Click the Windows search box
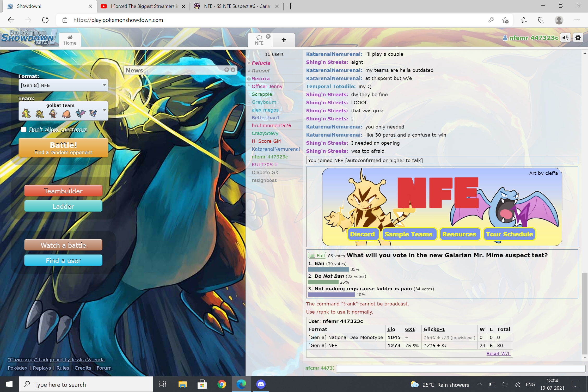The width and height of the screenshot is (588, 392). pos(86,384)
